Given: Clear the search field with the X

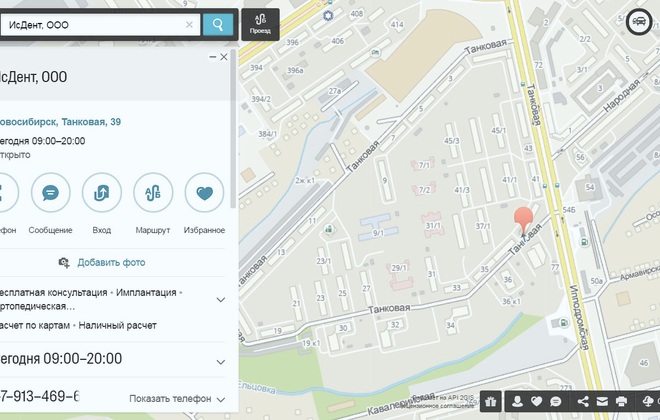Looking at the screenshot, I should (191, 24).
